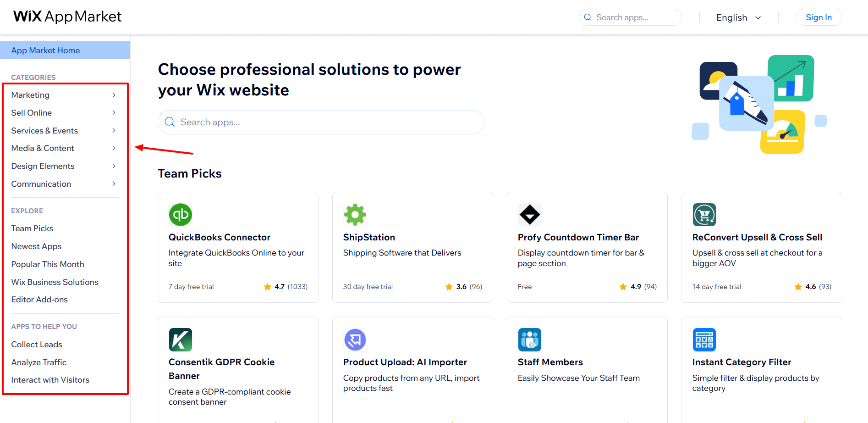868x423 pixels.
Task: Click the Wix App Market logo
Action: pyautogui.click(x=67, y=17)
